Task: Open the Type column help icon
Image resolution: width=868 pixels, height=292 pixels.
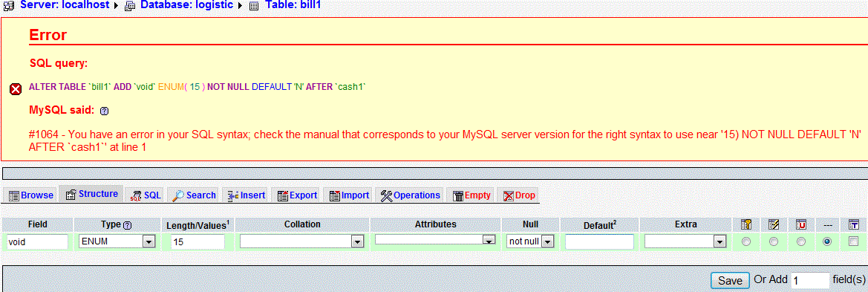Action: pyautogui.click(x=127, y=226)
